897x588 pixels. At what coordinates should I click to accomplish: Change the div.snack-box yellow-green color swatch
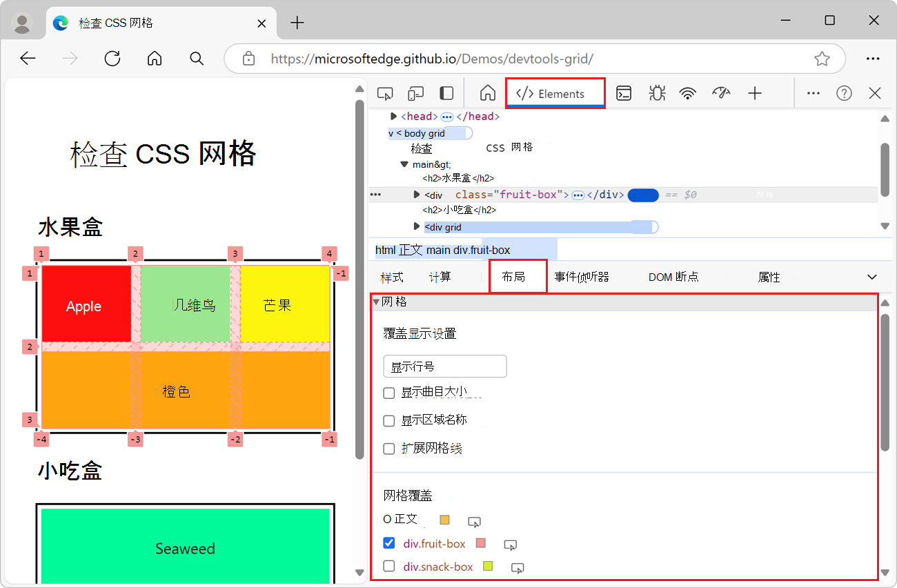489,567
